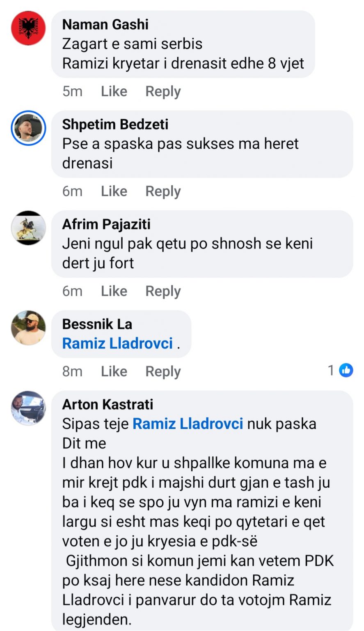Open Ramiz Lladrovci tag in Bessnik's comment
Viewport: 364px width, 631px height.
117,343
